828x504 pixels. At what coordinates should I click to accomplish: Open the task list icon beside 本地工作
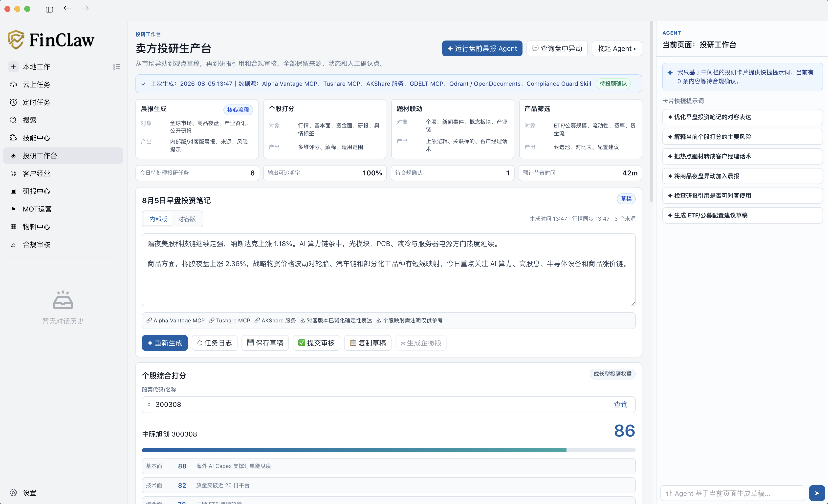click(x=116, y=67)
